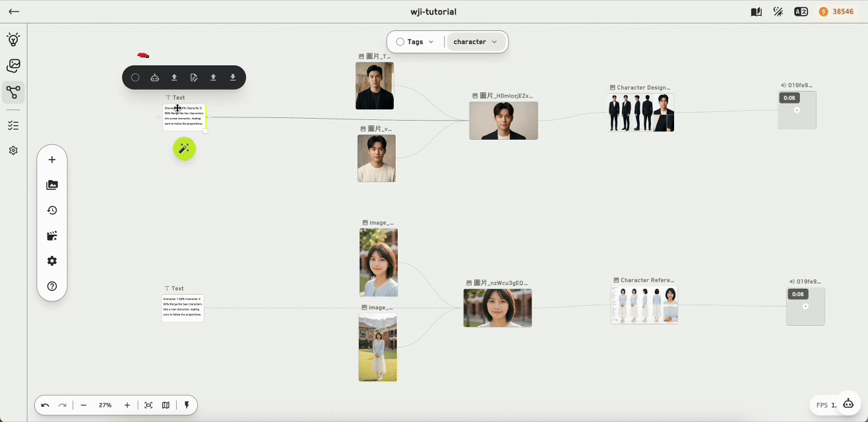Click the clapperboard video icon in floating panel
The image size is (868, 422).
(x=52, y=235)
